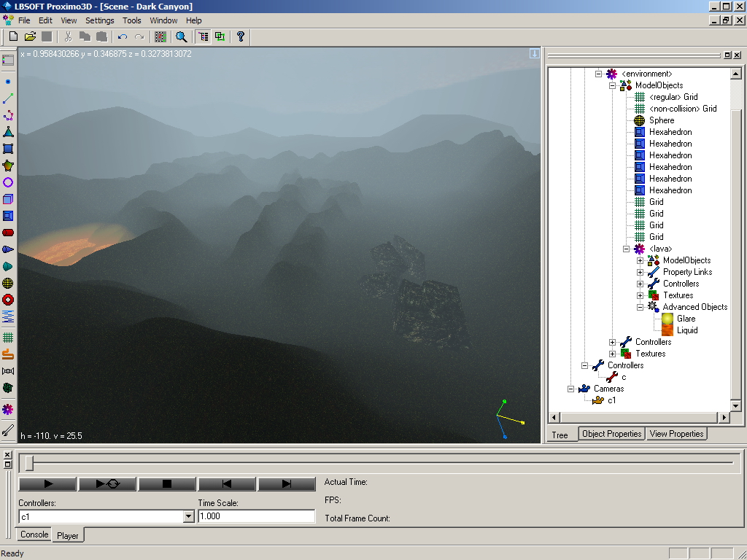Viewport: 747px width, 560px height.
Task: Select the purple circle primitive tool
Action: (8, 182)
